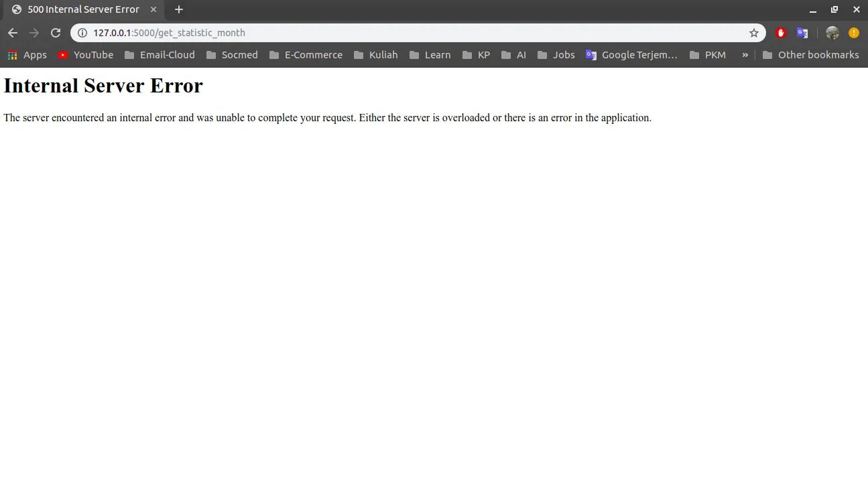Open the Apps bookmark shortcut
The image size is (868, 477).
(27, 55)
